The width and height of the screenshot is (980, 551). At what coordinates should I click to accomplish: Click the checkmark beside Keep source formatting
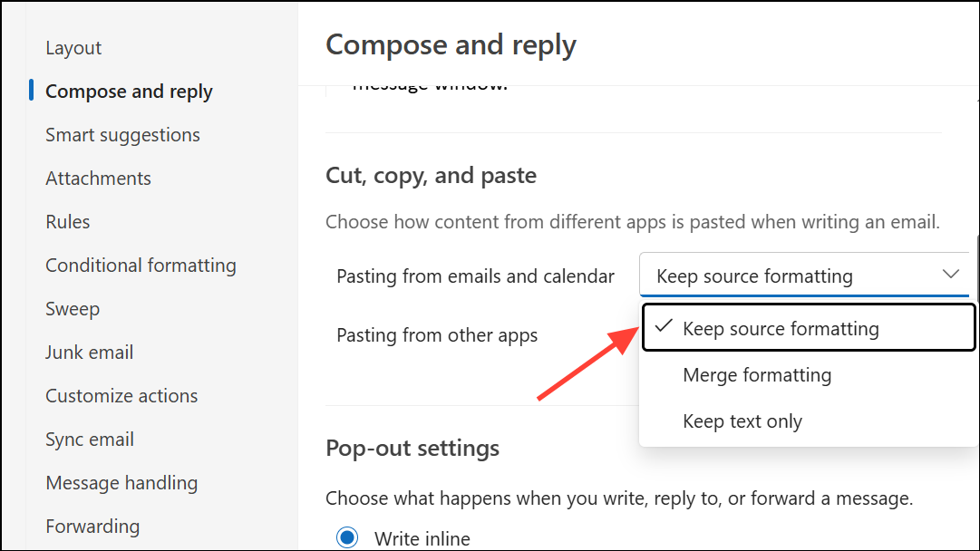tap(664, 327)
